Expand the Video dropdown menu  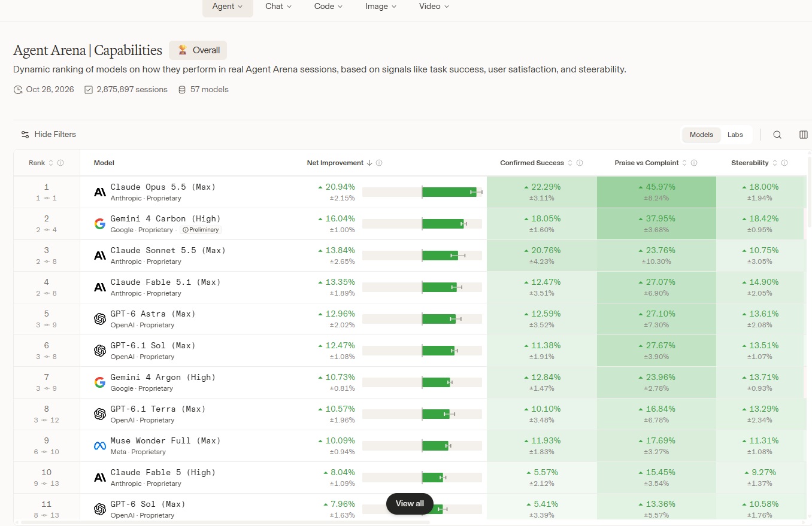[x=434, y=7]
